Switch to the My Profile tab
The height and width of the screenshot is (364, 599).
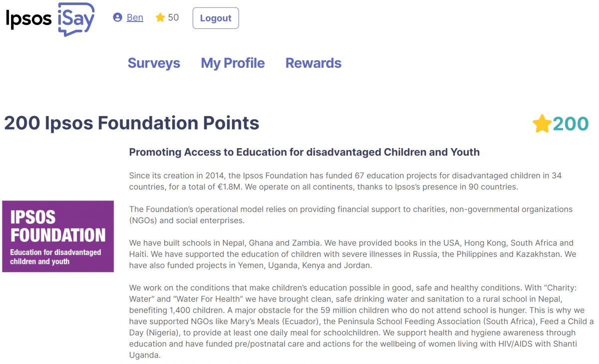(233, 63)
